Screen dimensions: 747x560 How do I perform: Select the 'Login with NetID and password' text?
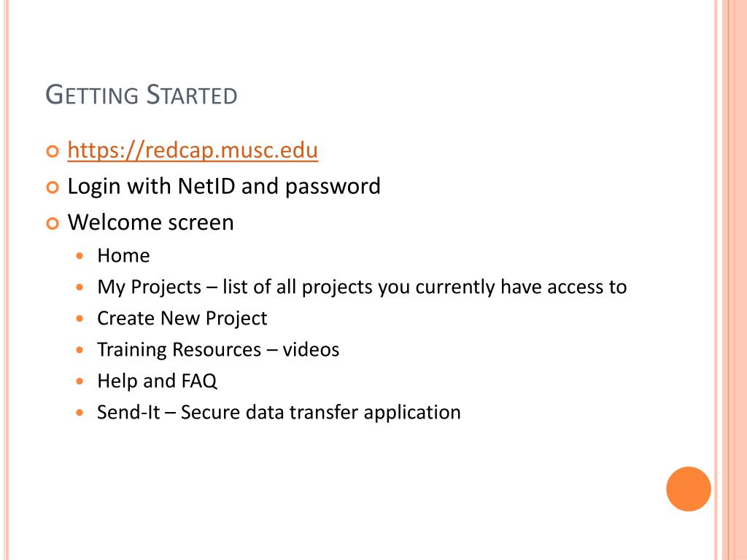(x=224, y=186)
